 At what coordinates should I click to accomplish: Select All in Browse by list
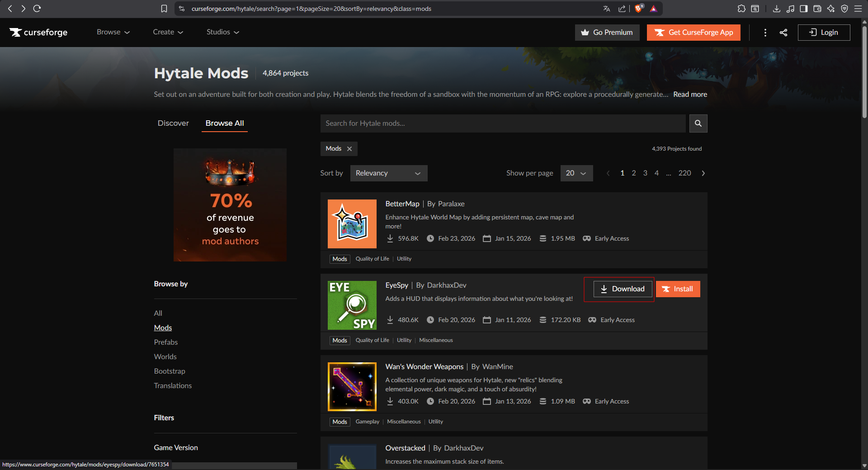[158, 313]
